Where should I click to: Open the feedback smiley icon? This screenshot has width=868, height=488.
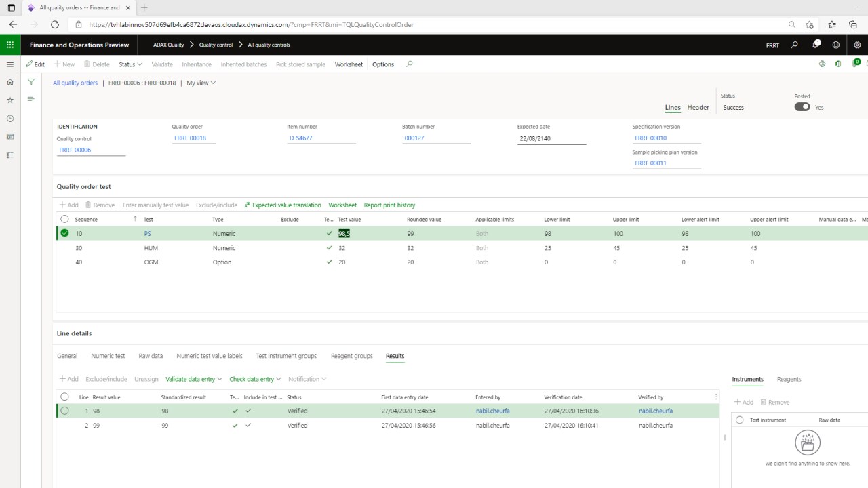pos(836,45)
